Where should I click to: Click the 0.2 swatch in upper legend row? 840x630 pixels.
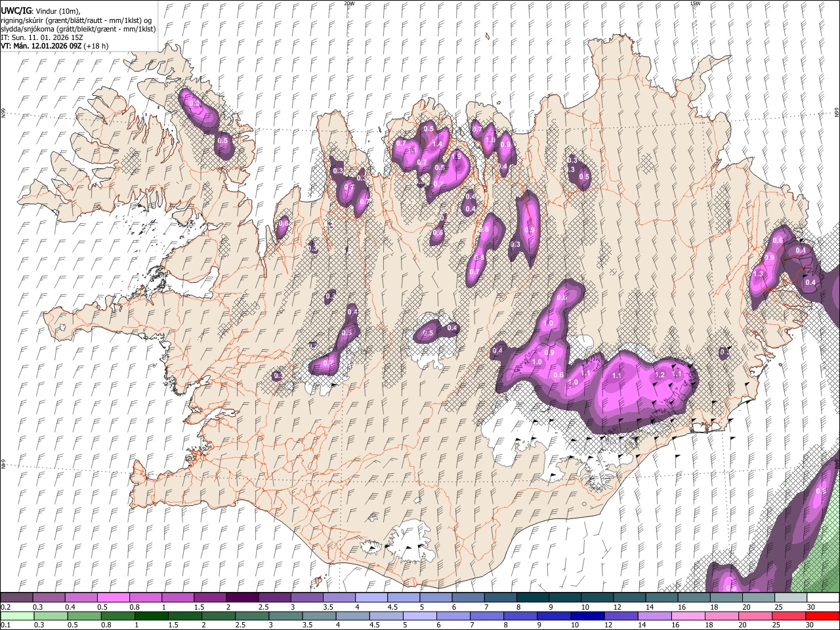[16, 598]
